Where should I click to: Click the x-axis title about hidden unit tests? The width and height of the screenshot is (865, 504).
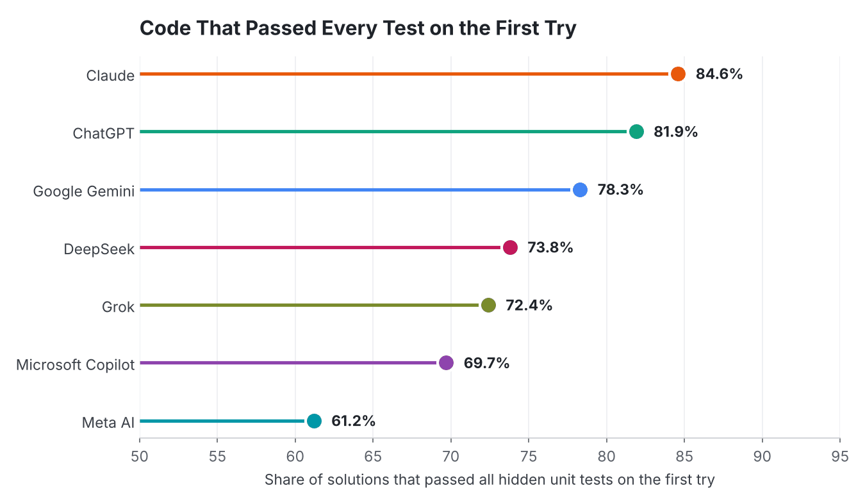pos(490,479)
